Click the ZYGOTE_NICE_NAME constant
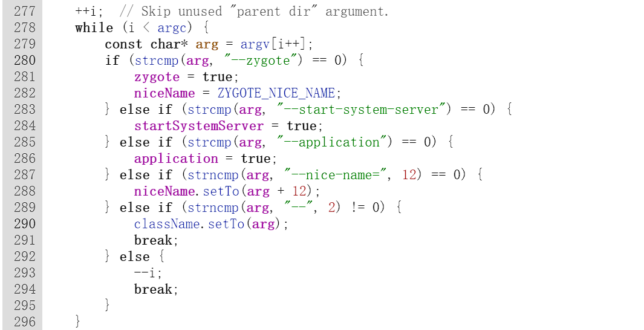The image size is (644, 330). click(x=276, y=93)
